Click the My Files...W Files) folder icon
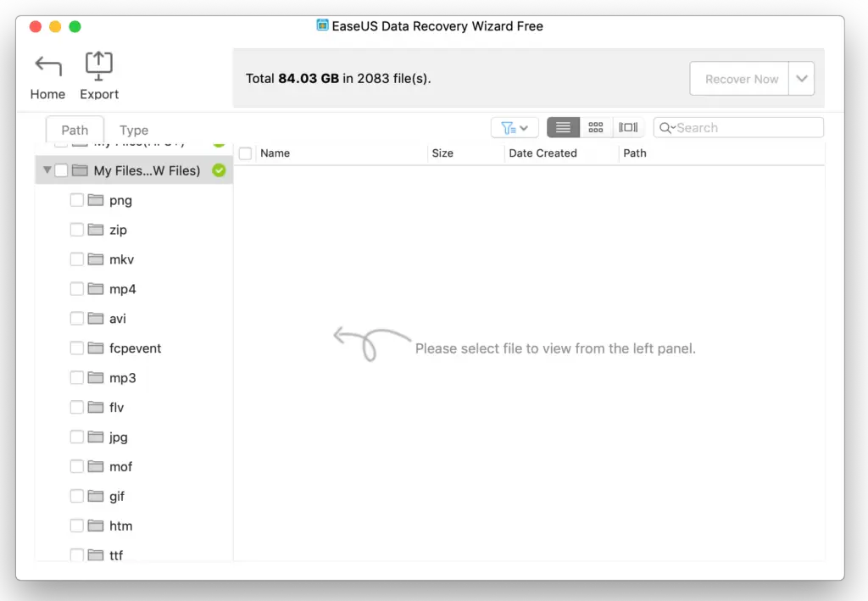 pyautogui.click(x=81, y=170)
